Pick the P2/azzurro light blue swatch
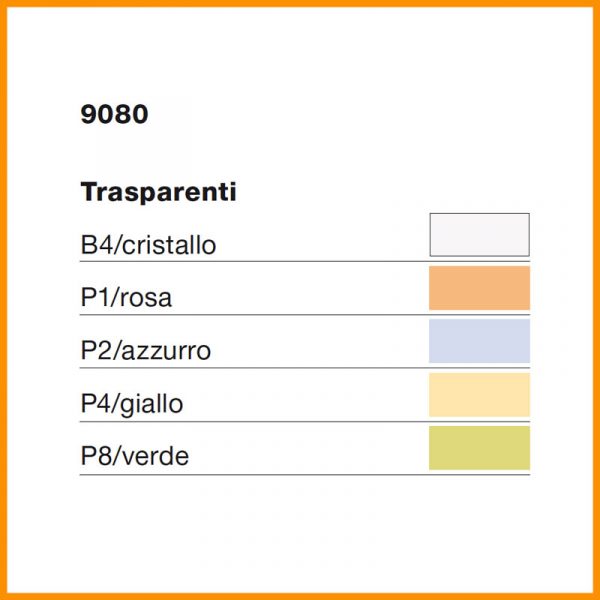Viewport: 600px width, 600px height. (x=479, y=341)
